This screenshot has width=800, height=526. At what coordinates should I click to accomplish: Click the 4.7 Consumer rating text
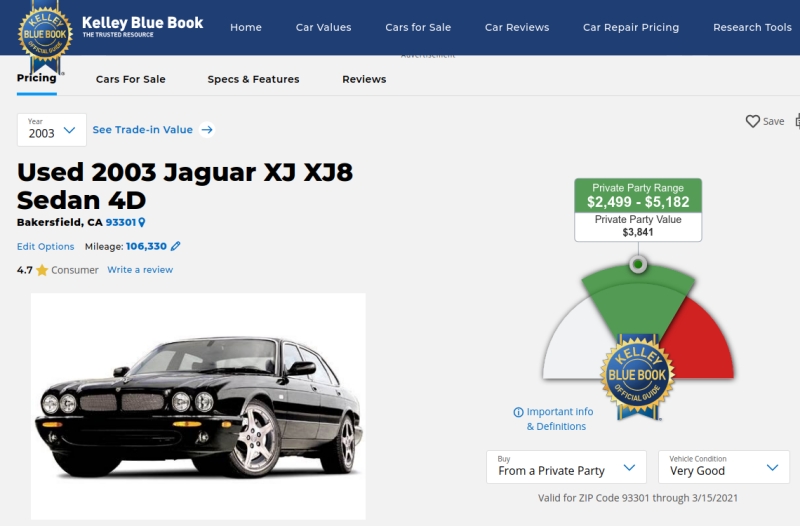point(58,270)
